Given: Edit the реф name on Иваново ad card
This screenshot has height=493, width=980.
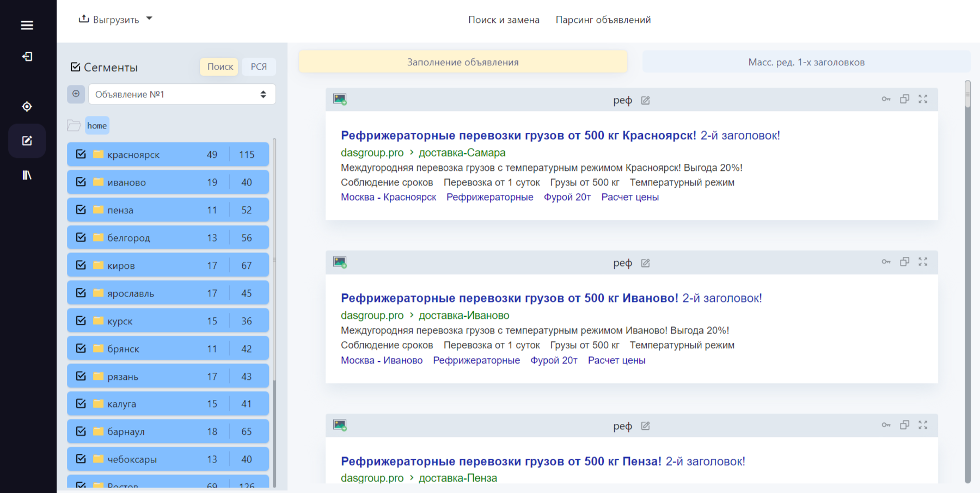Looking at the screenshot, I should (x=645, y=263).
